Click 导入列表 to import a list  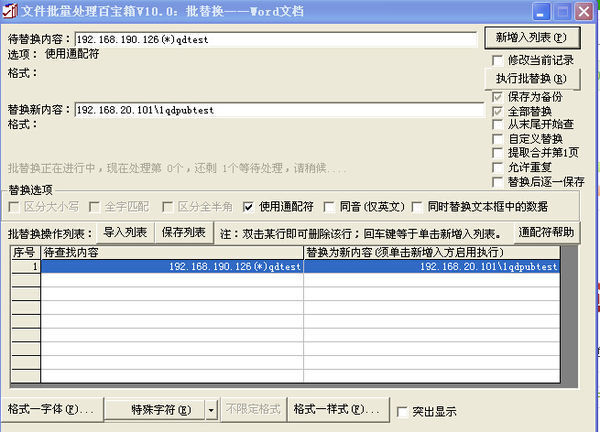coord(125,232)
